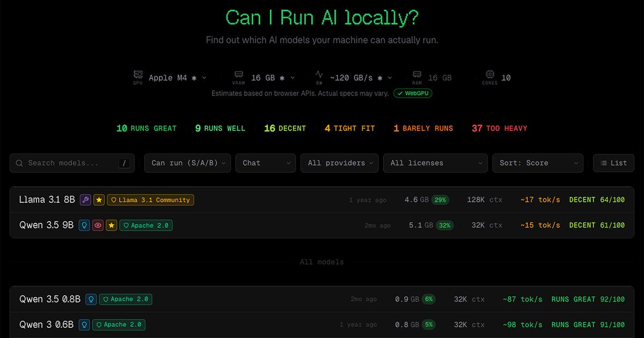This screenshot has width=644, height=338.
Task: Open the Qwen 3 0.6B model row
Action: click(x=322, y=325)
